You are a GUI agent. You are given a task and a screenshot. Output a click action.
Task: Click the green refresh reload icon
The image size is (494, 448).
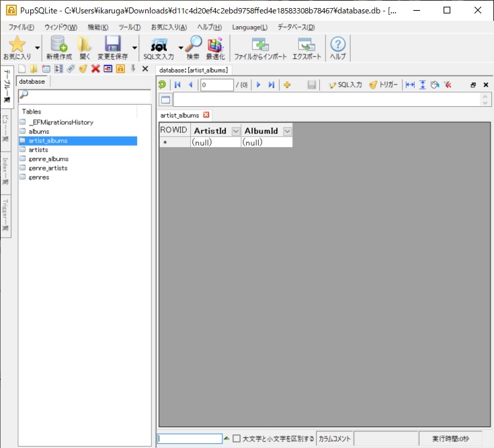click(162, 85)
